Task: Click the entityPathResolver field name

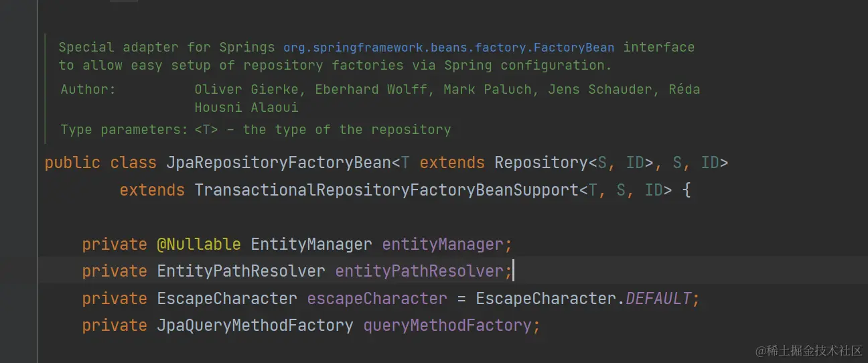Action: [x=419, y=271]
